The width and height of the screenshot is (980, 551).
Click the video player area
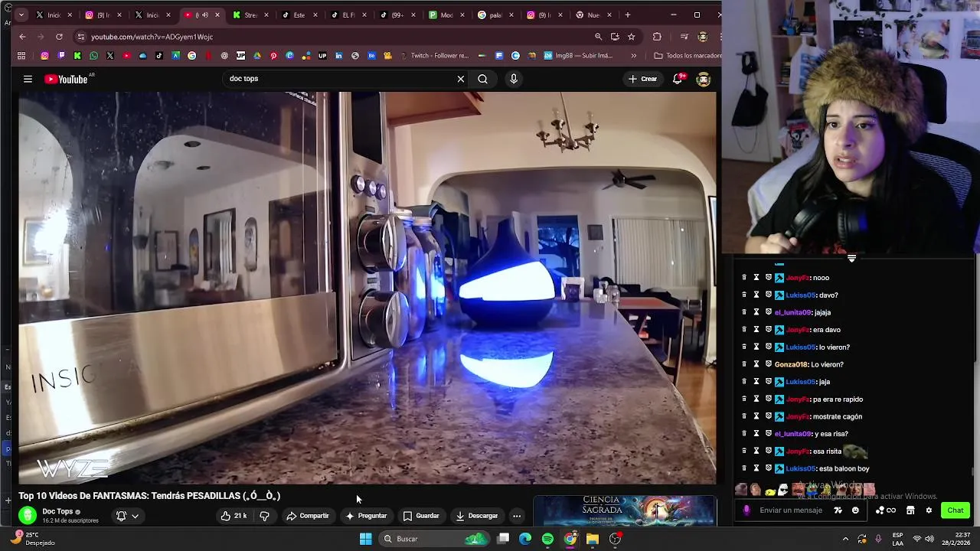(367, 288)
